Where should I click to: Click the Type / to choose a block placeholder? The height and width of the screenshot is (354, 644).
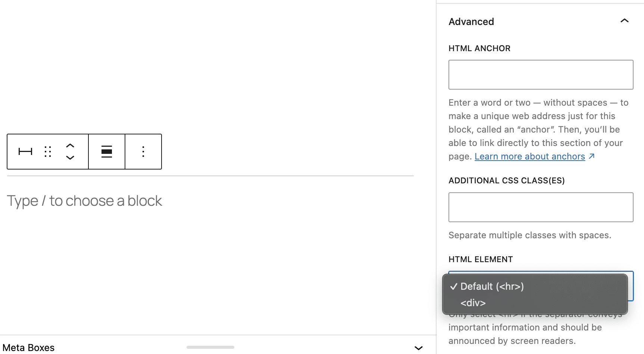[84, 201]
